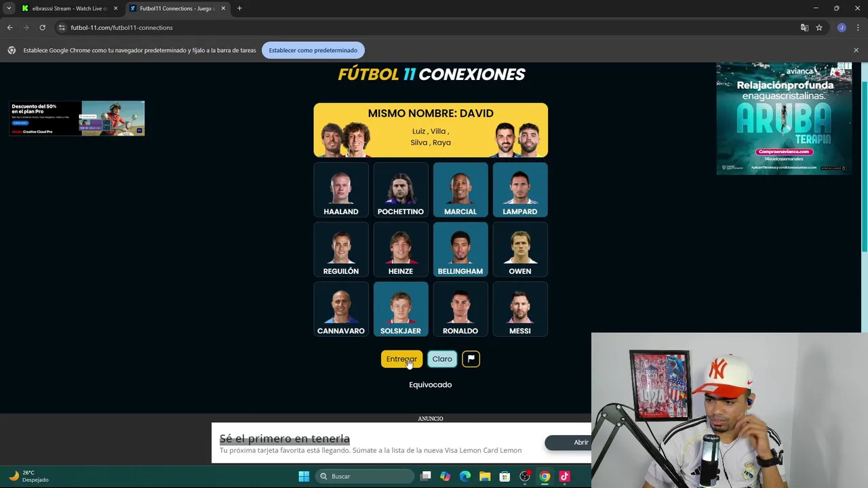Open the Chrome profile avatar

(x=842, y=28)
